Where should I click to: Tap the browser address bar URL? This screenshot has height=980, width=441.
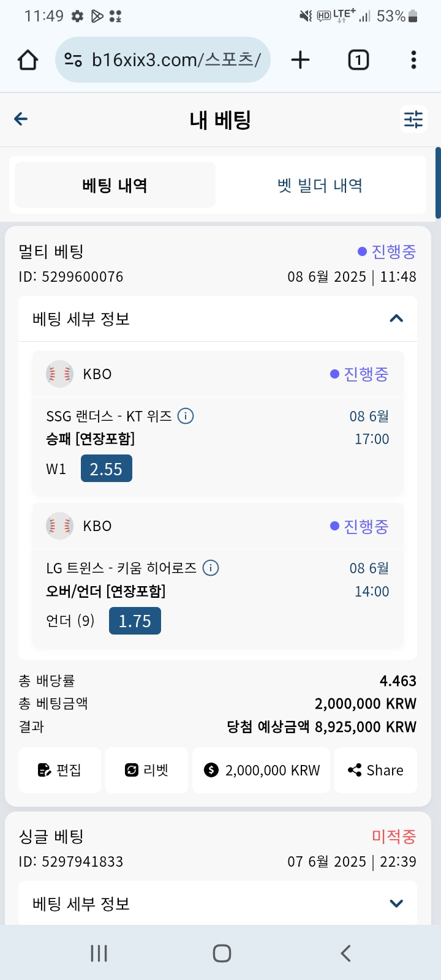coord(176,60)
